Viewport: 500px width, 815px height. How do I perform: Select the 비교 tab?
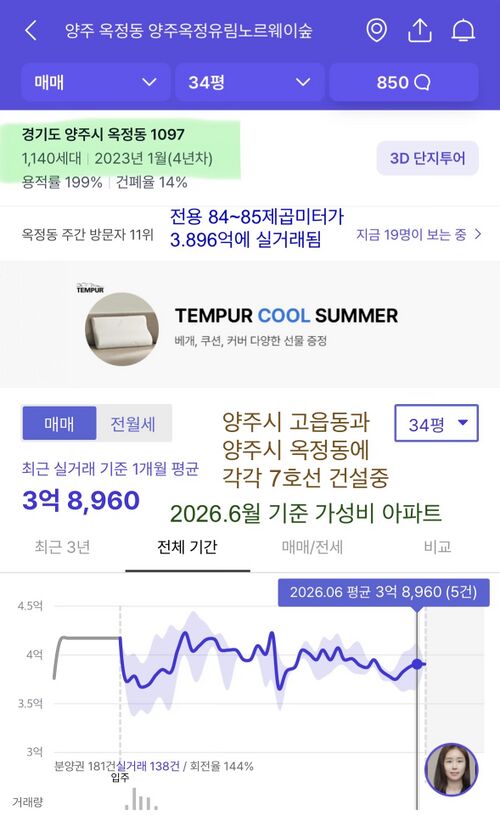[437, 547]
